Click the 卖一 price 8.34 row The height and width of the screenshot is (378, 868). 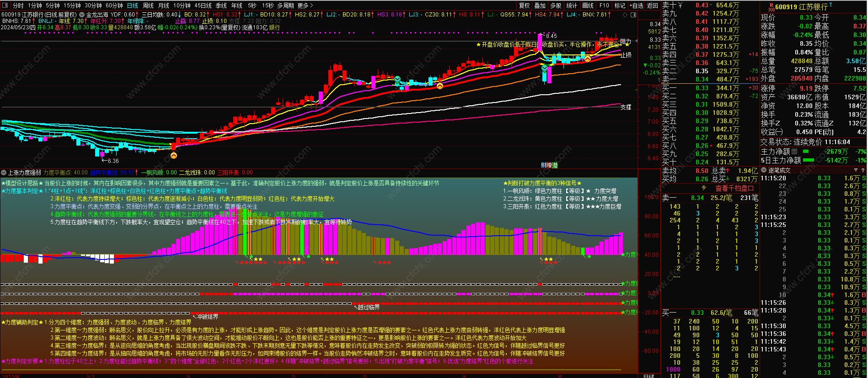710,79
